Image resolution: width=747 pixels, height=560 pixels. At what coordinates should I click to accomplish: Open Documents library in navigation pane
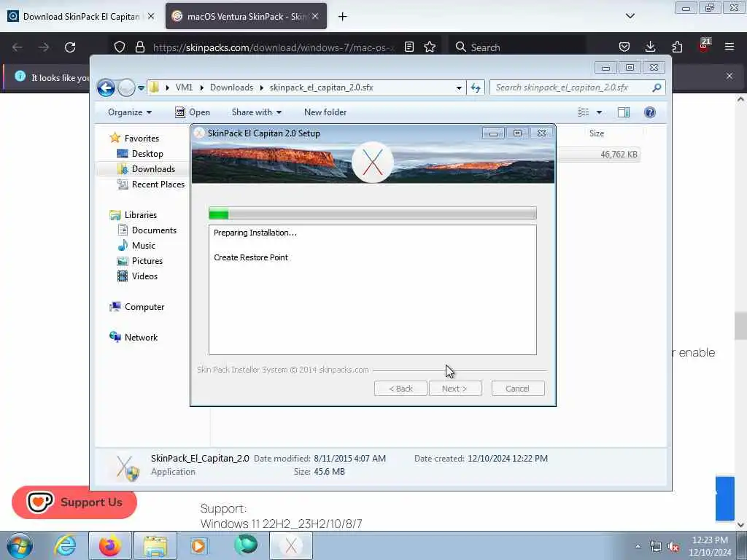147,230
